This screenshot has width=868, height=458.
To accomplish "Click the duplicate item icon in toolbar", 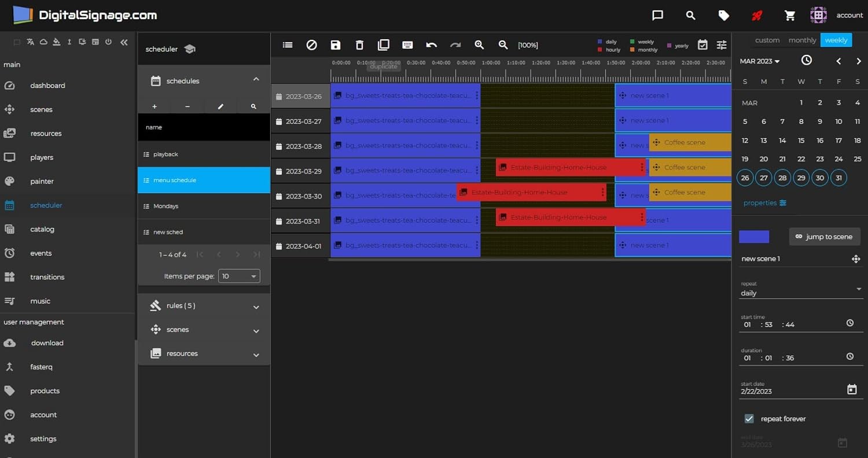I will click(x=383, y=45).
